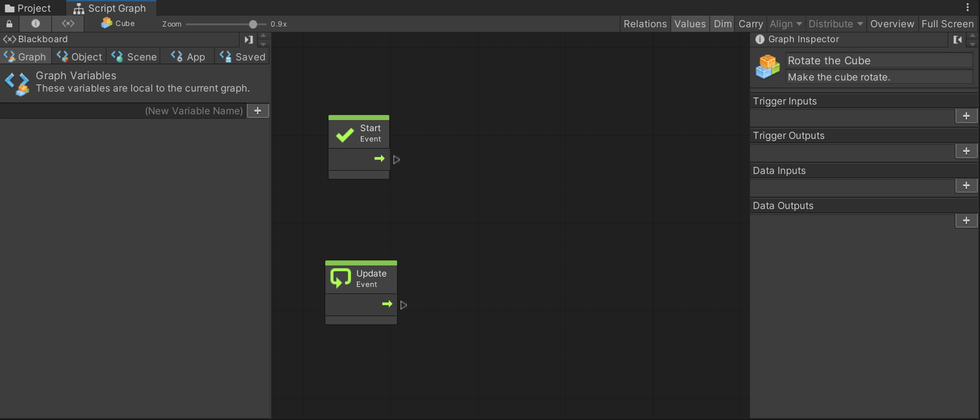Toggle the Relations option

pos(644,23)
